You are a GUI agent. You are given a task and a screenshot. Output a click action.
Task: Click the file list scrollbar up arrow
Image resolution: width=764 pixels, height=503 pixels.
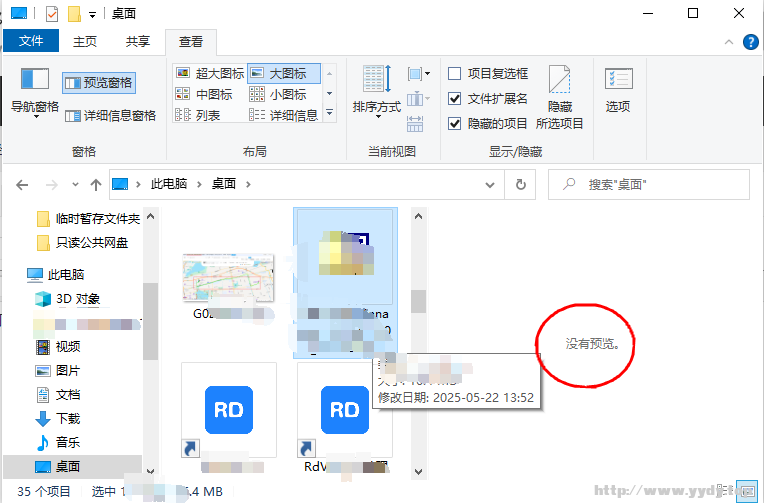[x=418, y=216]
